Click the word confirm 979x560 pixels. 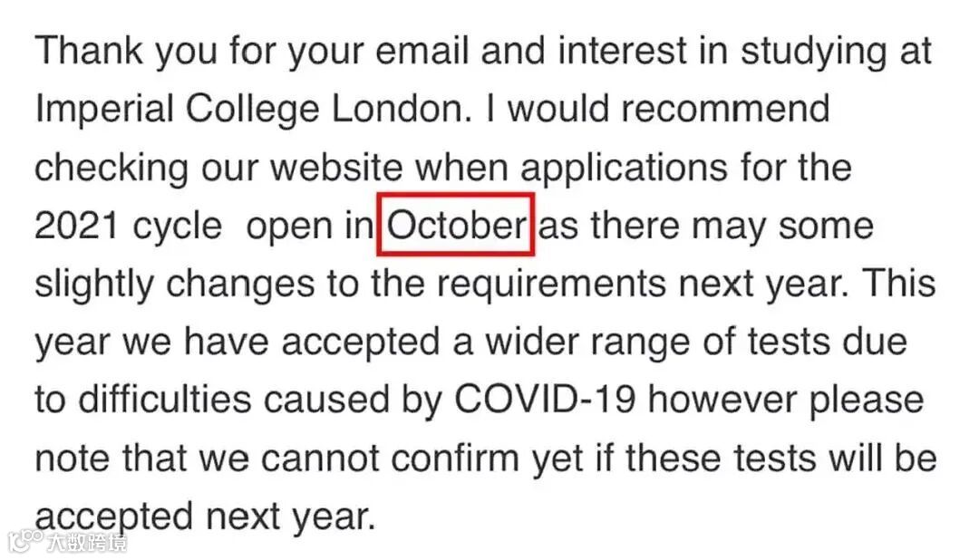tap(455, 457)
